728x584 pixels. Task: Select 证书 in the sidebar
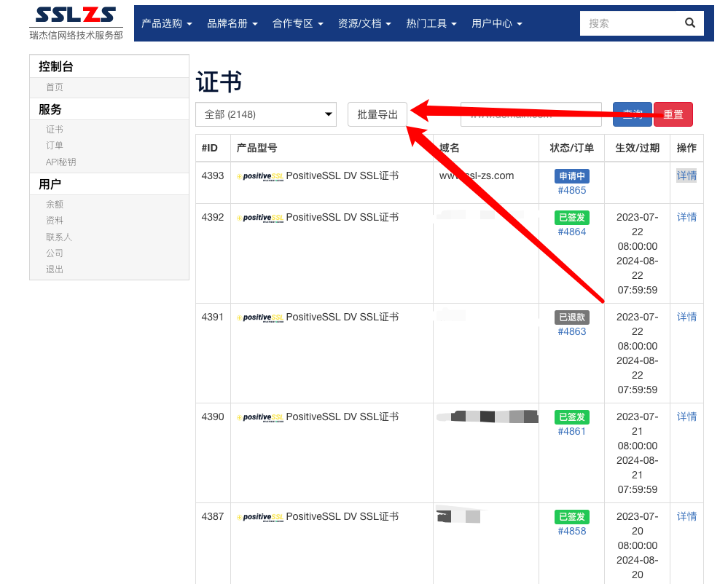tap(55, 130)
